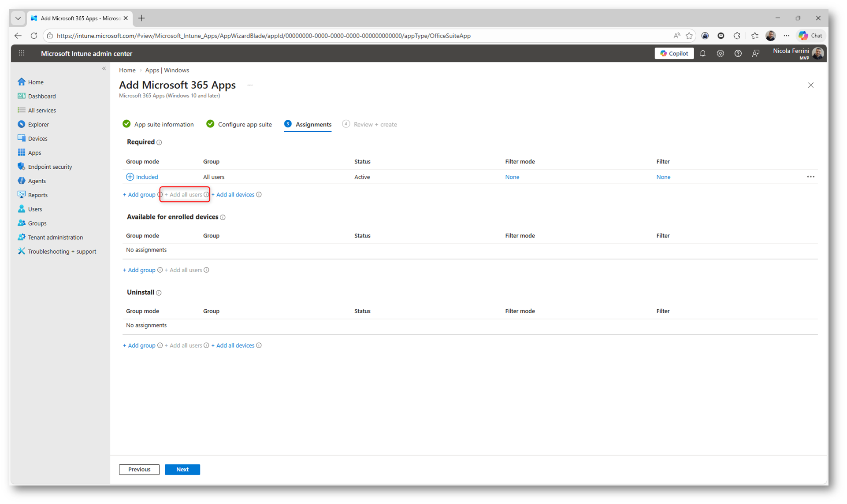The width and height of the screenshot is (847, 504).
Task: Open the app launcher waffle icon
Action: 22,53
